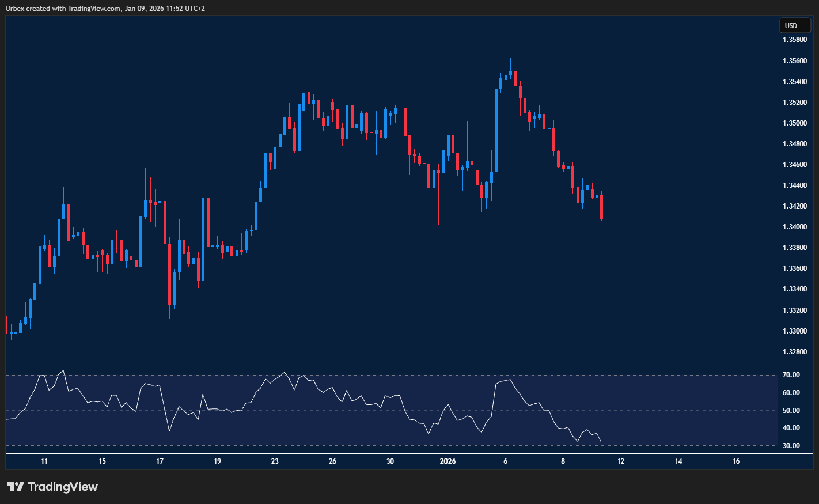
Task: Click the latest red candle on the chart
Action: click(601, 207)
